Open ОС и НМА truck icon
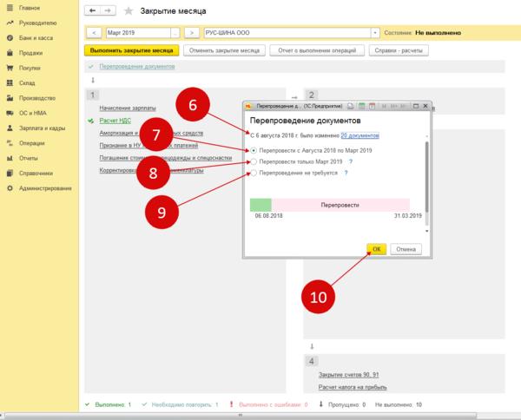The width and height of the screenshot is (521, 420). coord(10,113)
